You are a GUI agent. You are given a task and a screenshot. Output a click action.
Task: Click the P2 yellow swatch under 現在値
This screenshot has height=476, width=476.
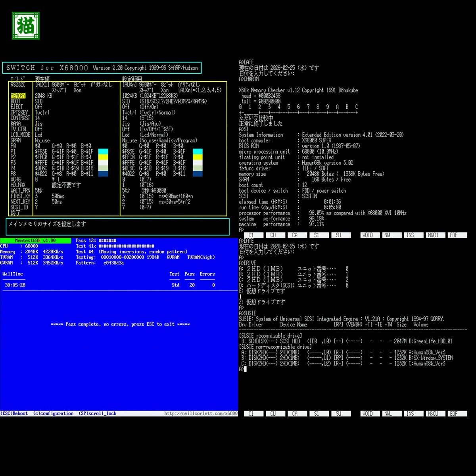coord(103,157)
